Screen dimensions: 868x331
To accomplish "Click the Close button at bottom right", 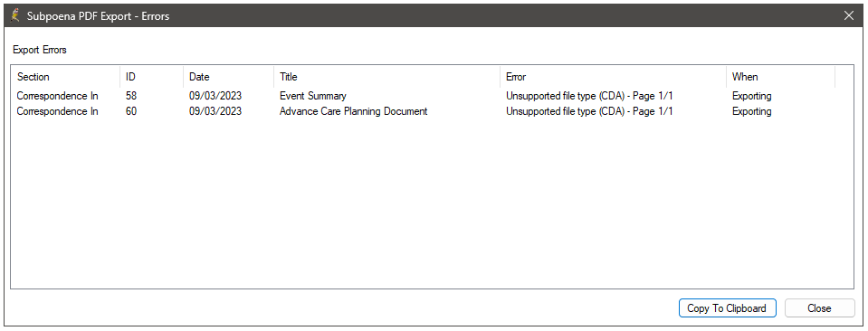I will tap(819, 308).
